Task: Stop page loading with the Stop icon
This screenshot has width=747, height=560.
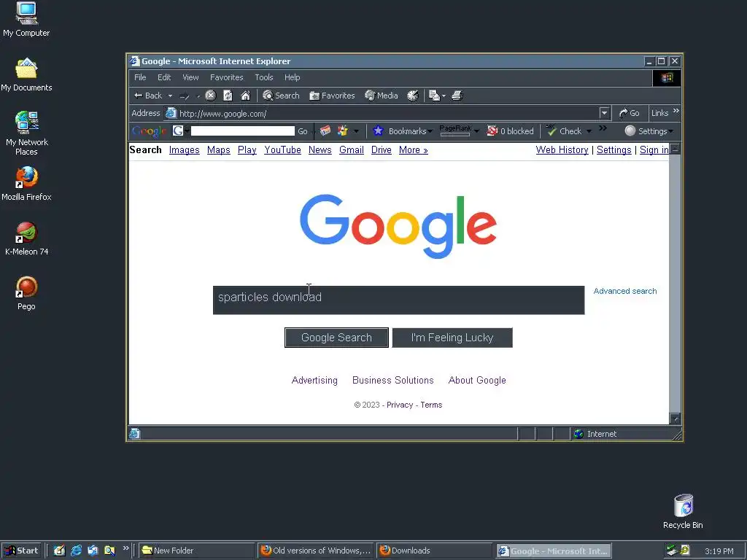Action: (211, 96)
